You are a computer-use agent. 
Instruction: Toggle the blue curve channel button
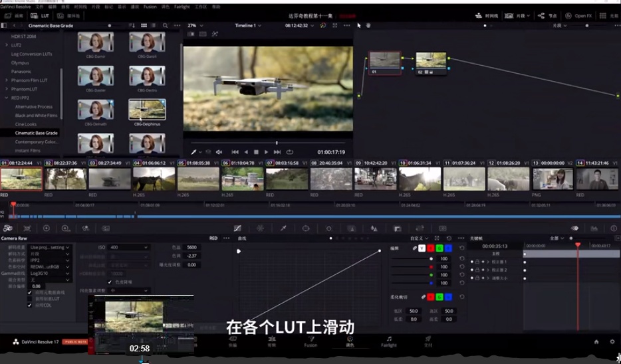coord(448,248)
